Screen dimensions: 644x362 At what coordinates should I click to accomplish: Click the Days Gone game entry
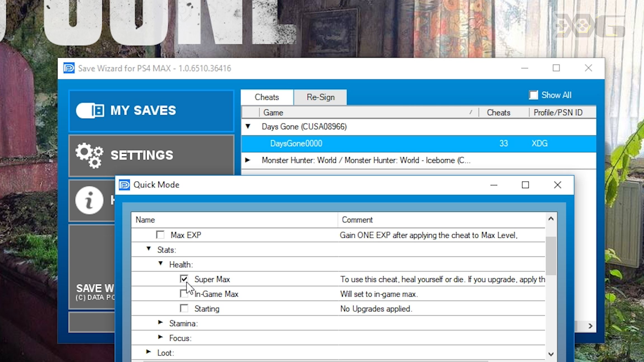pos(304,127)
